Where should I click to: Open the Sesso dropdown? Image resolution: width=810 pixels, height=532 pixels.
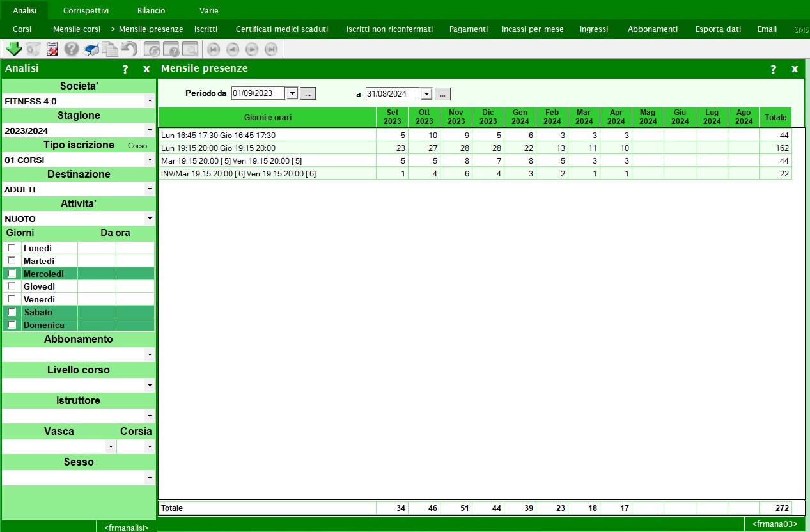[x=150, y=477]
